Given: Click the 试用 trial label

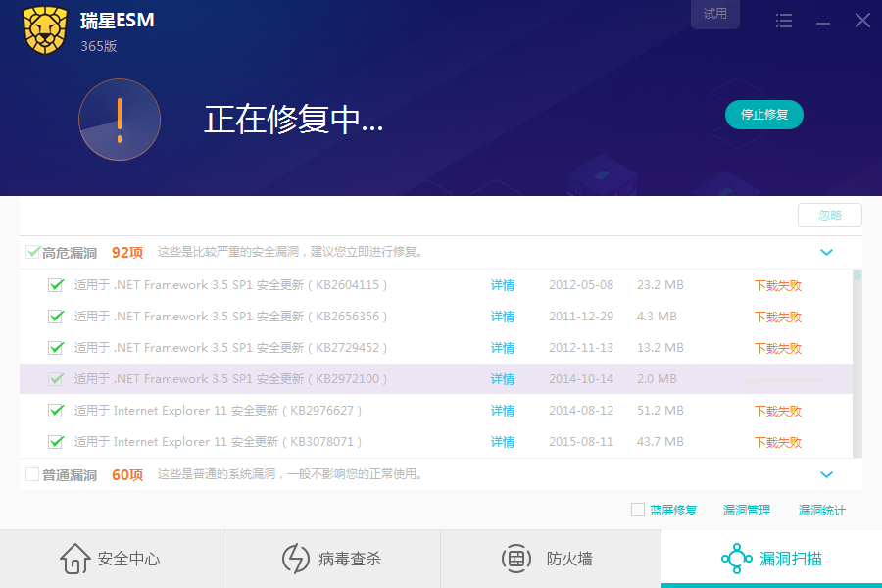Looking at the screenshot, I should [x=715, y=14].
